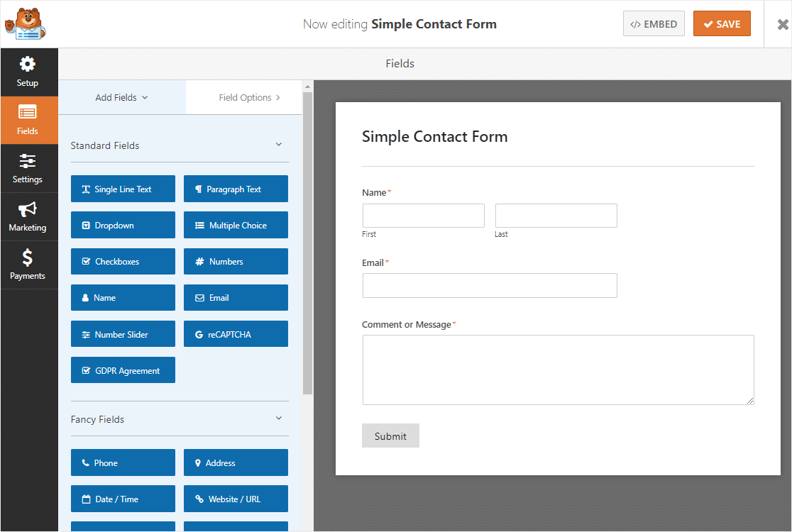The height and width of the screenshot is (532, 792).
Task: Add a GDPR Agreement field
Action: click(123, 370)
